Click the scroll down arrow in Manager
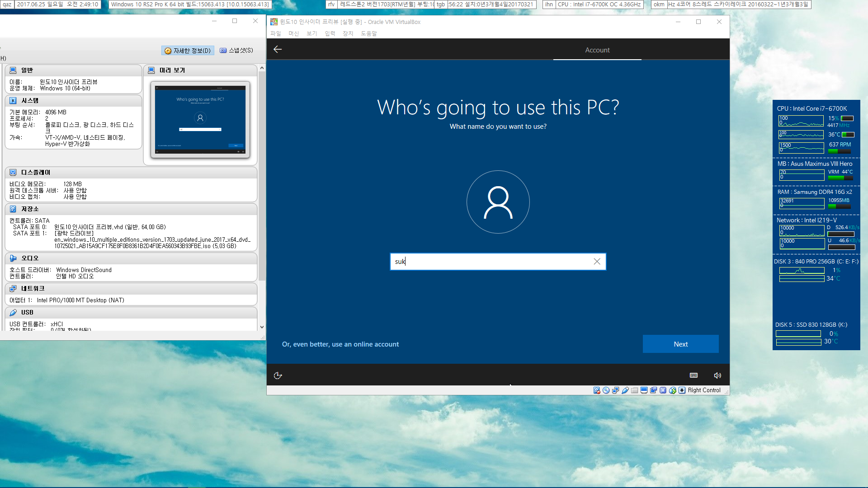This screenshot has width=868, height=488. (x=262, y=327)
